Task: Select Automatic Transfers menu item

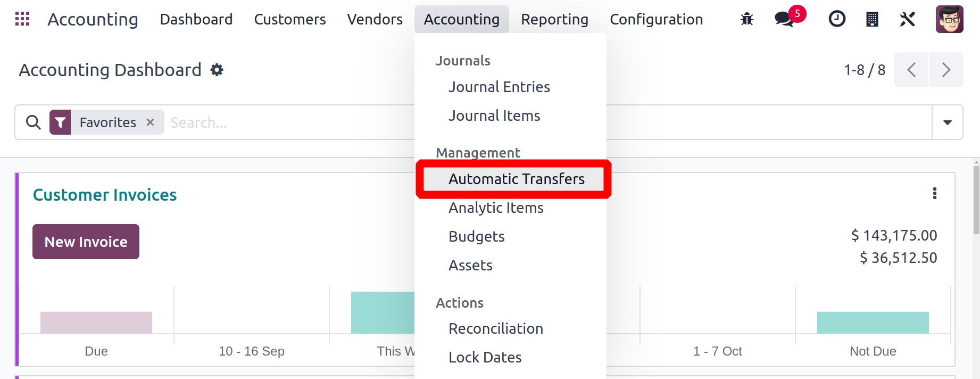Action: pyautogui.click(x=516, y=179)
